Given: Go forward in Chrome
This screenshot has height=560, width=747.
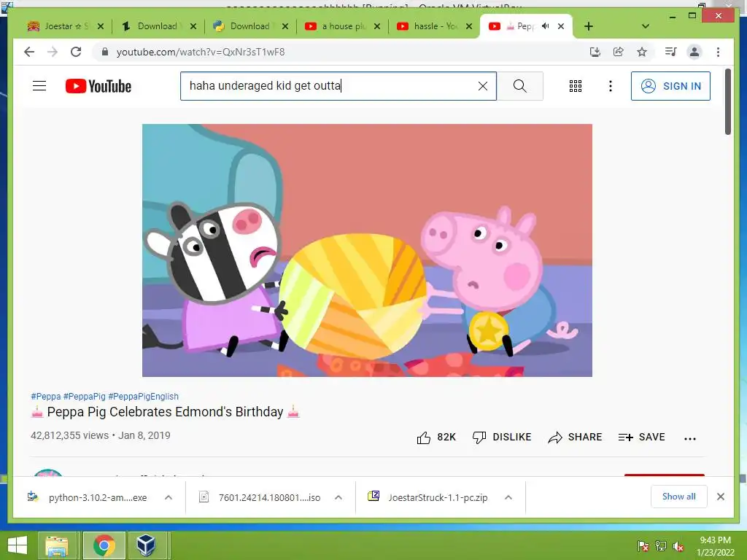Looking at the screenshot, I should tap(53, 52).
